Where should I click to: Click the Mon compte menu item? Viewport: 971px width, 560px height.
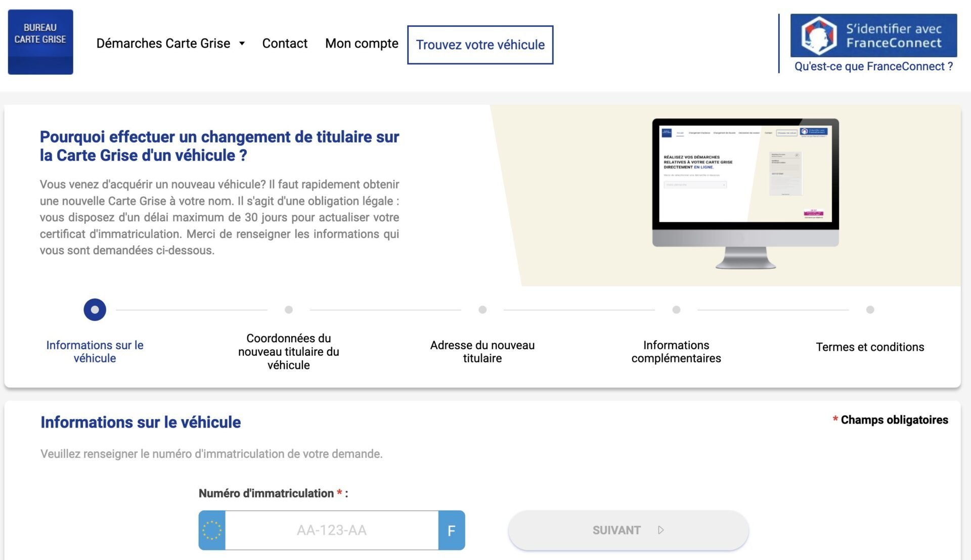[362, 44]
